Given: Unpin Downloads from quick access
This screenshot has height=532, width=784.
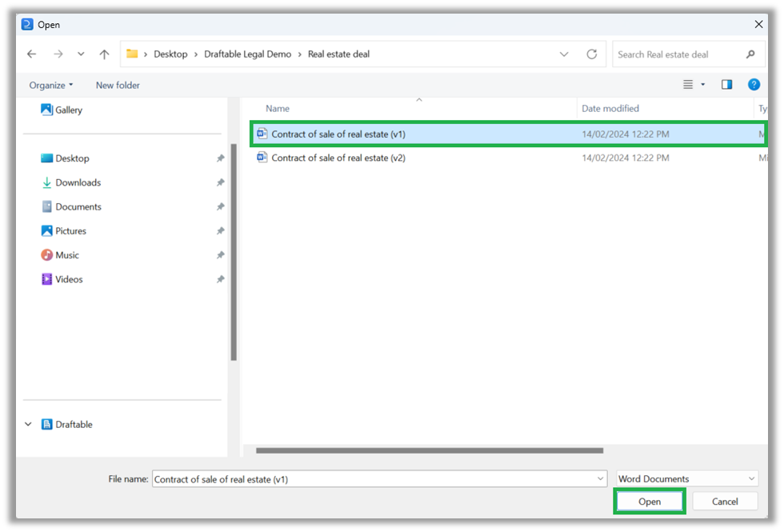Looking at the screenshot, I should point(220,182).
